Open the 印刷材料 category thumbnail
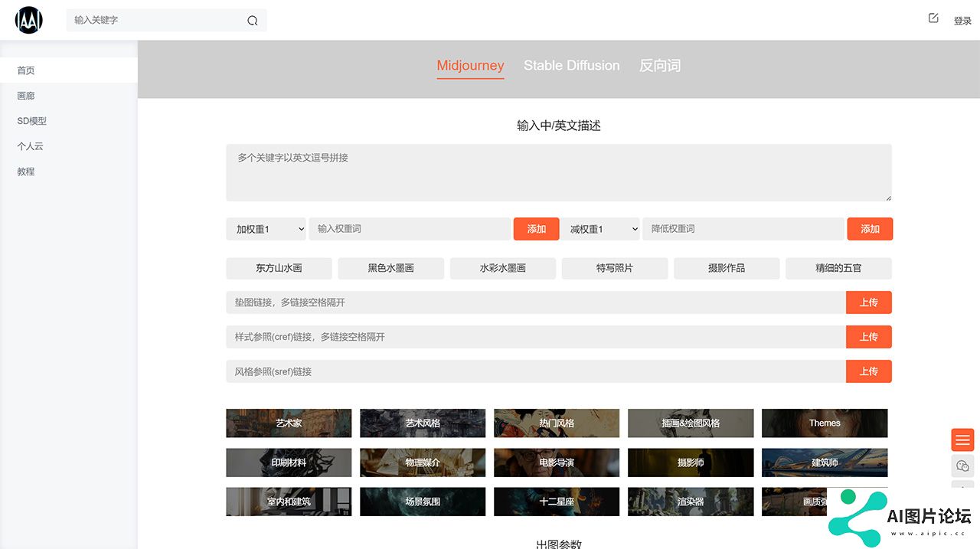Image resolution: width=980 pixels, height=549 pixels. pos(289,462)
